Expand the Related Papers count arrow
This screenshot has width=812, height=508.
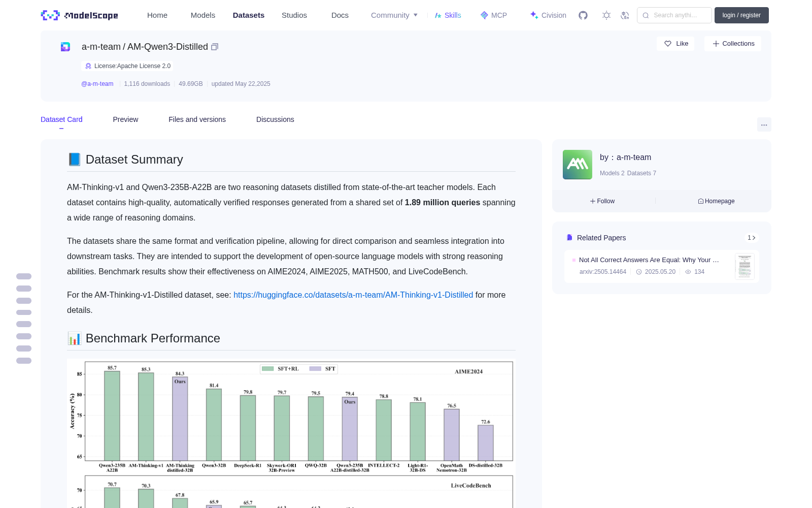click(752, 238)
